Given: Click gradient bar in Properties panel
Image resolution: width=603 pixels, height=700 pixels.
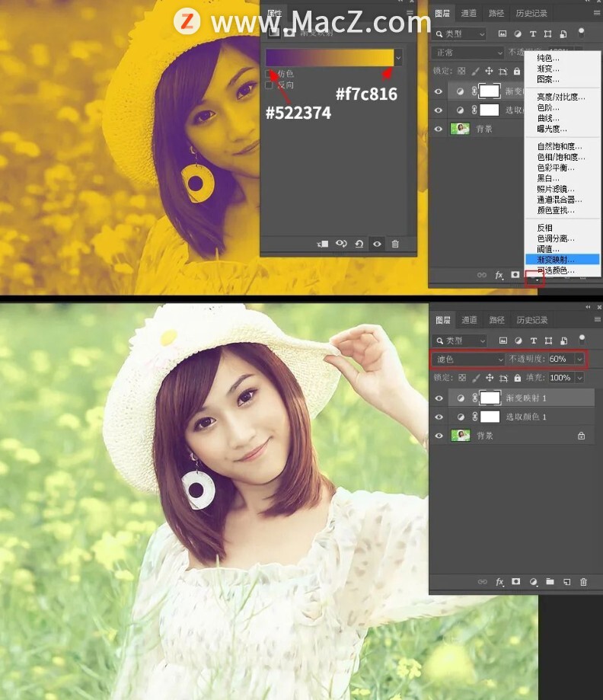Looking at the screenshot, I should point(330,58).
